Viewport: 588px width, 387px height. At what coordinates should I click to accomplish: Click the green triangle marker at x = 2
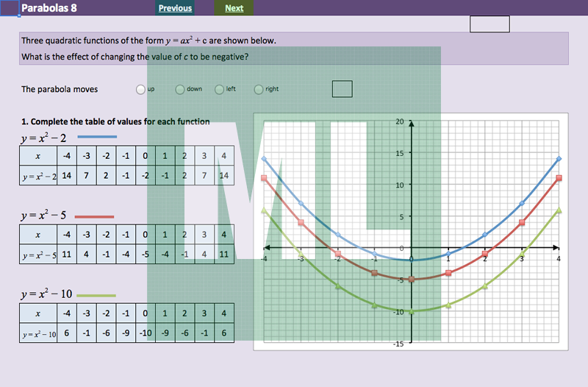pos(485,286)
